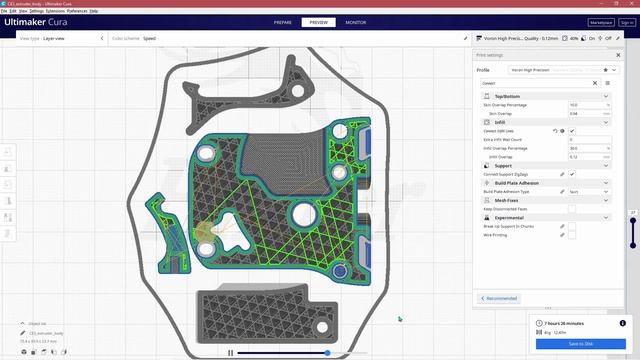Click the layer slider lower handle
This screenshot has height=360, width=640.
click(633, 245)
